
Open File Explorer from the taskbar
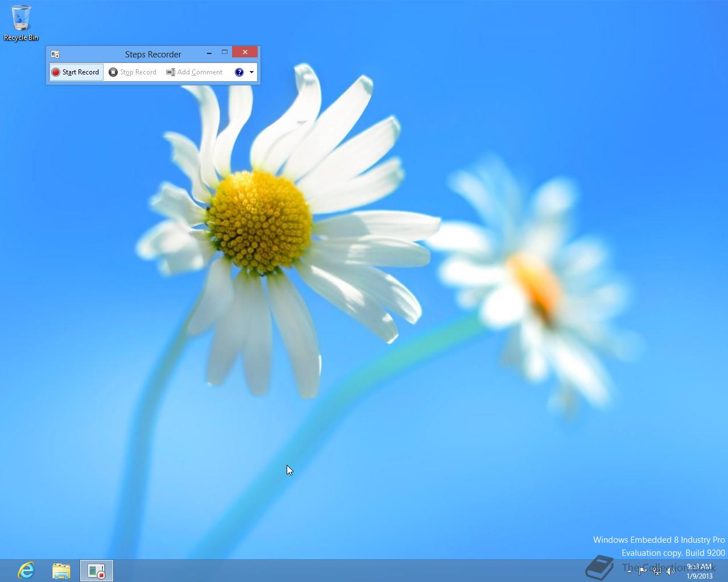(61, 570)
